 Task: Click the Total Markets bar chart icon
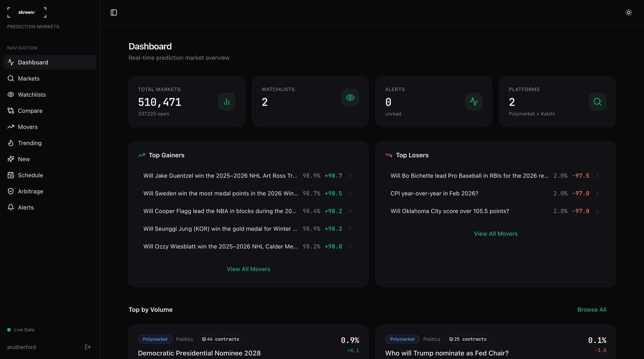click(226, 101)
